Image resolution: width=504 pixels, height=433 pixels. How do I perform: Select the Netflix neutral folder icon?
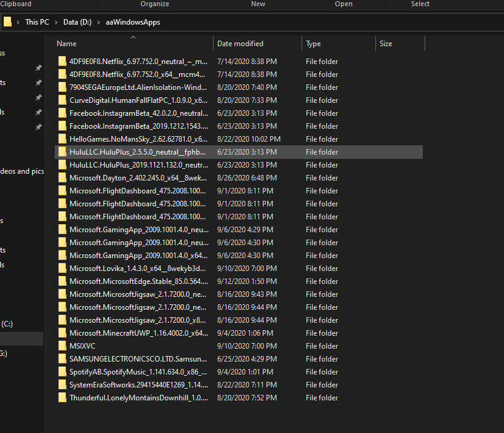click(x=62, y=62)
